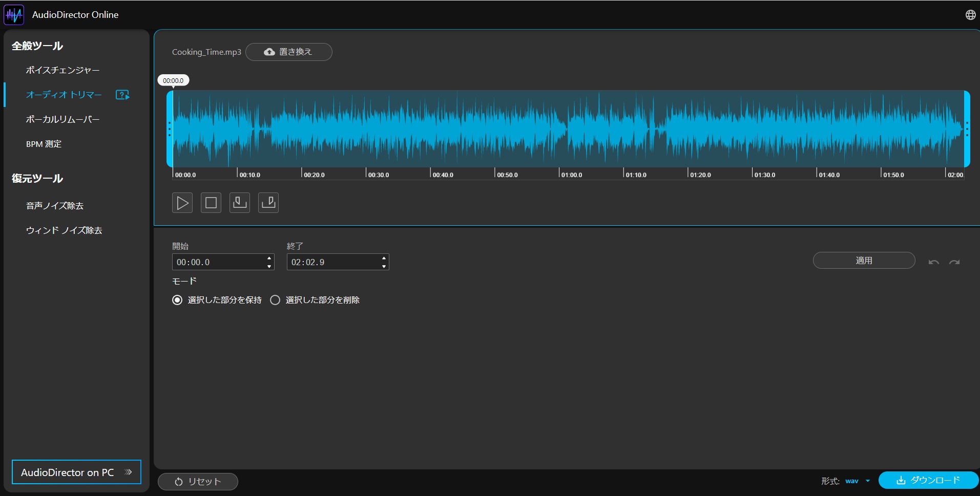The height and width of the screenshot is (496, 980).
Task: Decrease the end time with down arrow
Action: click(x=384, y=266)
